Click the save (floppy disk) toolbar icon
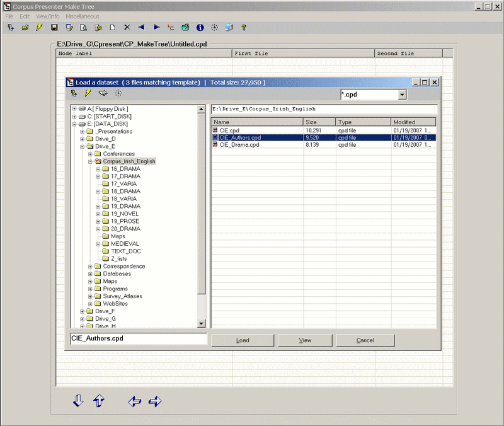 54,28
